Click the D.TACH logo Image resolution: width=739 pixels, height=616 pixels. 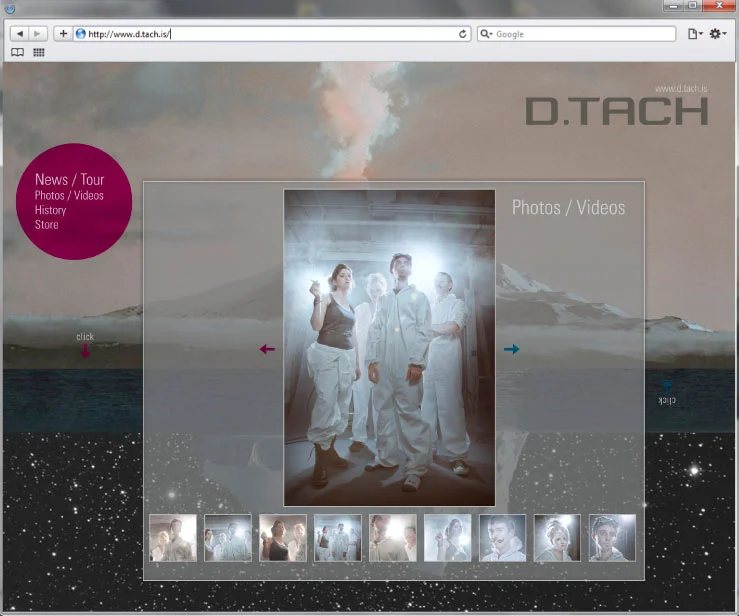click(616, 111)
